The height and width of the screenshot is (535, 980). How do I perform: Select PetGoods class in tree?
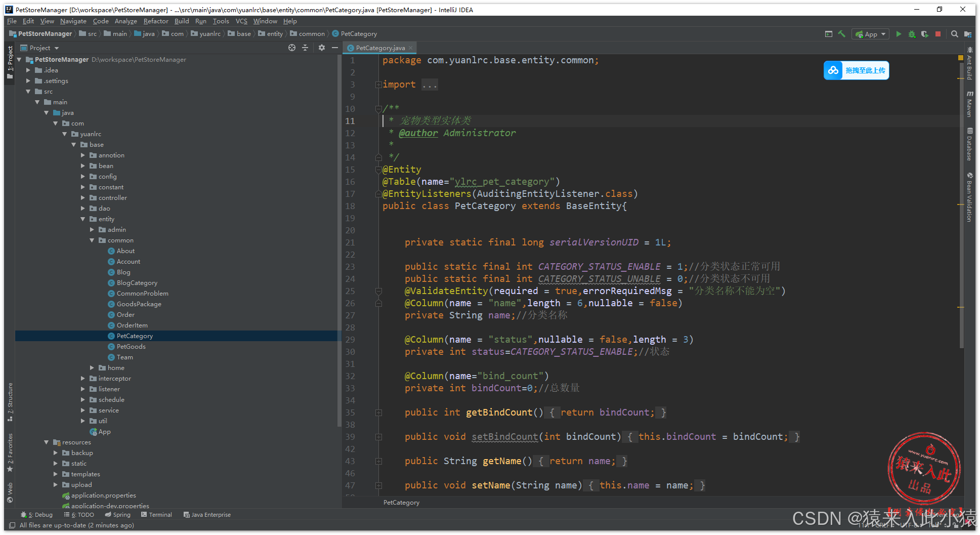click(x=131, y=347)
